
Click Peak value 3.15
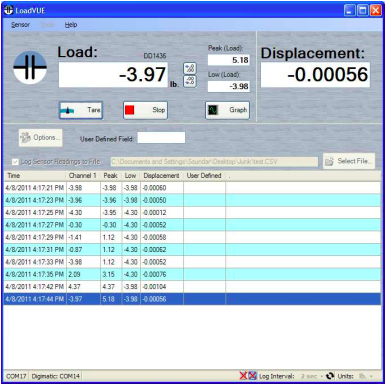coord(109,274)
